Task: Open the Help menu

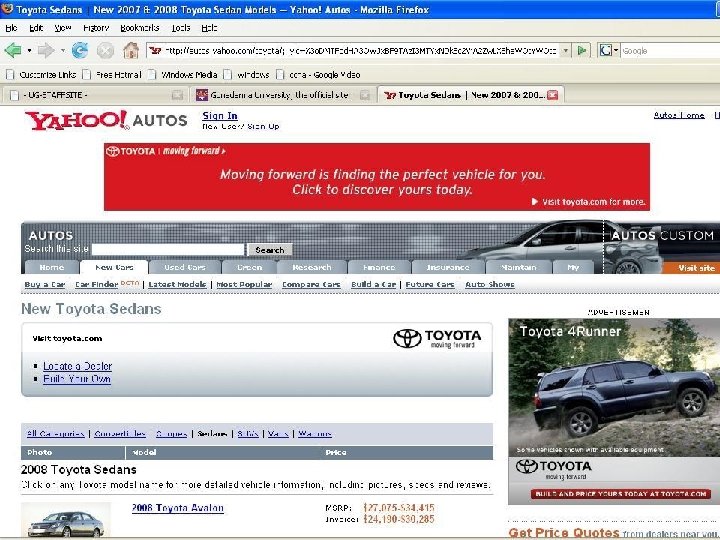Action: point(209,28)
